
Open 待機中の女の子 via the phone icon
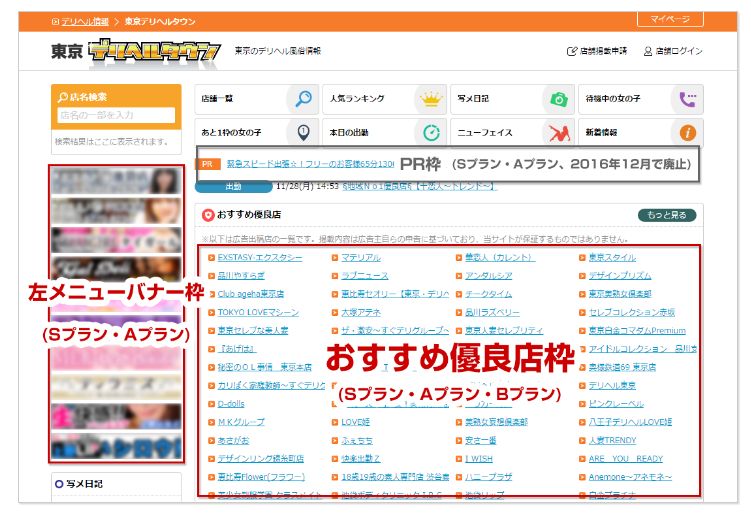pos(688,99)
